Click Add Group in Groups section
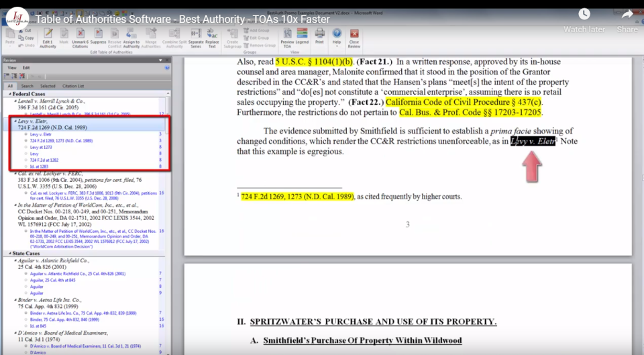 256,30
